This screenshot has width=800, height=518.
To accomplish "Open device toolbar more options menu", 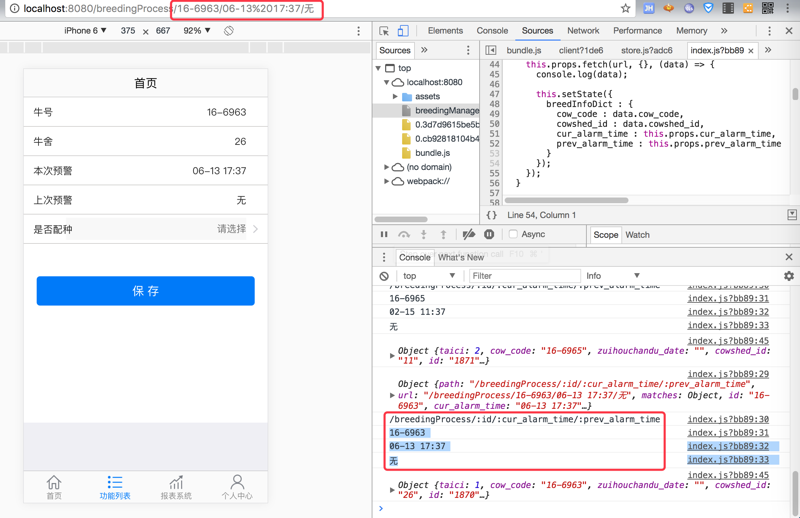I will 359,31.
